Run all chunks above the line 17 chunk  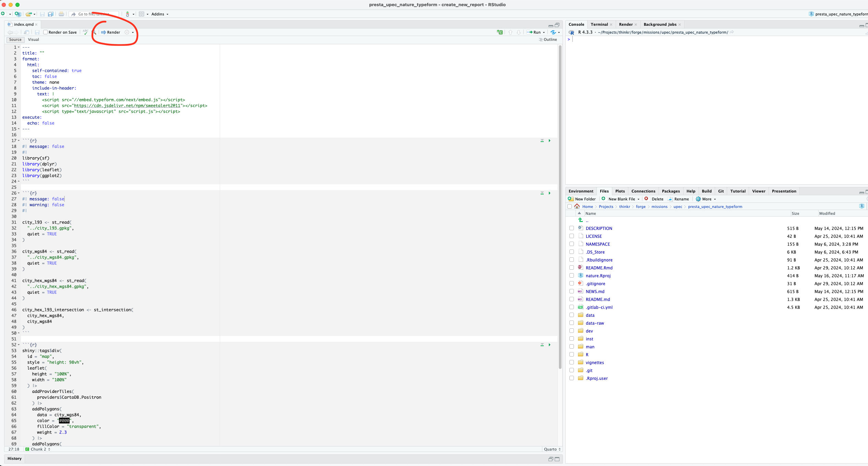[542, 141]
